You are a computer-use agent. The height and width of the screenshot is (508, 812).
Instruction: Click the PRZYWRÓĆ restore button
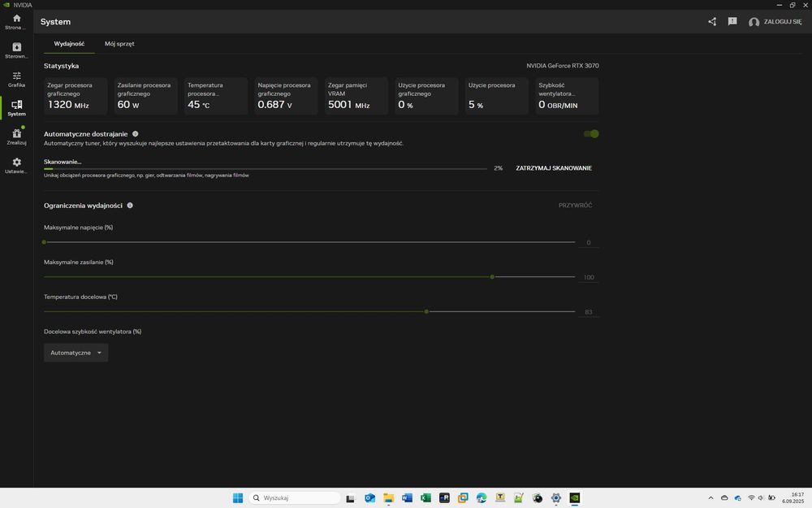575,206
